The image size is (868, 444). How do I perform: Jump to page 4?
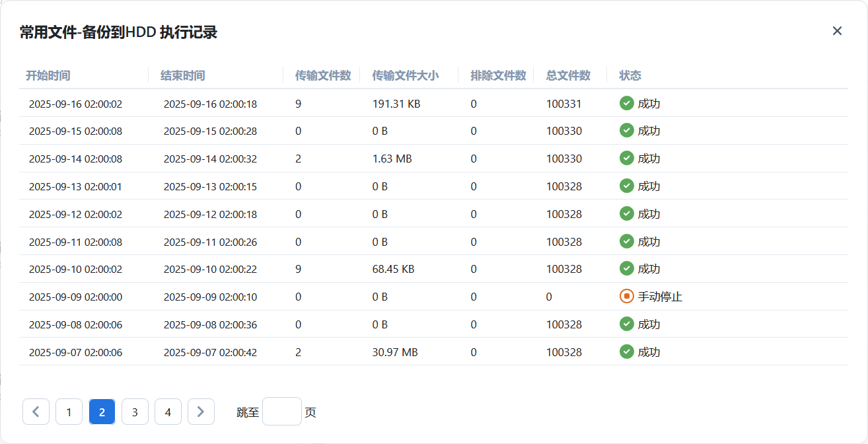(x=168, y=412)
